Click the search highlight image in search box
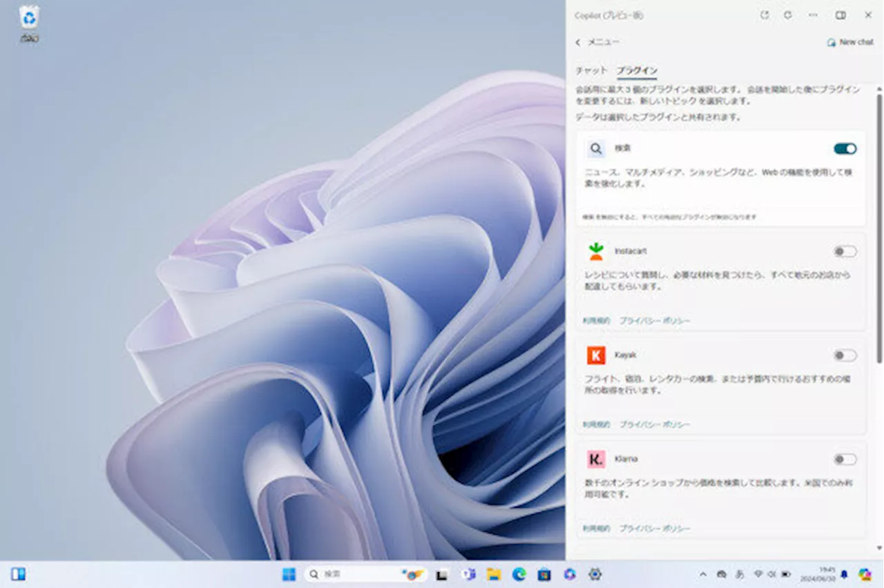This screenshot has width=884, height=588. click(413, 574)
